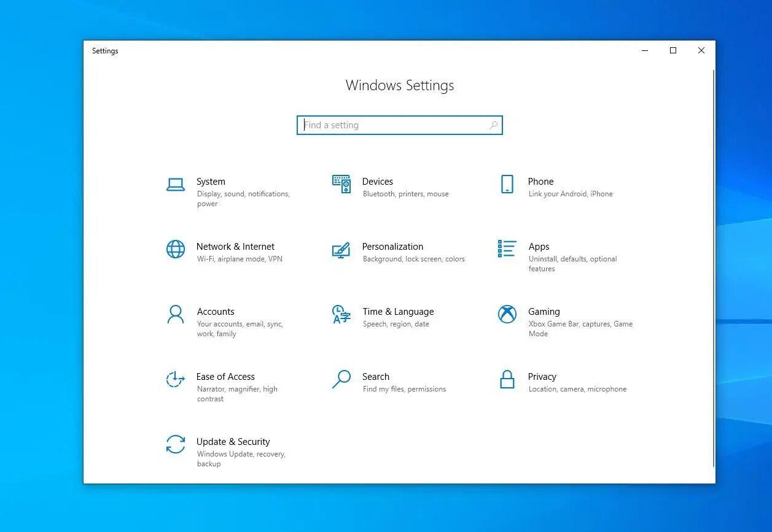This screenshot has width=772, height=532.
Task: Close the Settings window
Action: [701, 51]
